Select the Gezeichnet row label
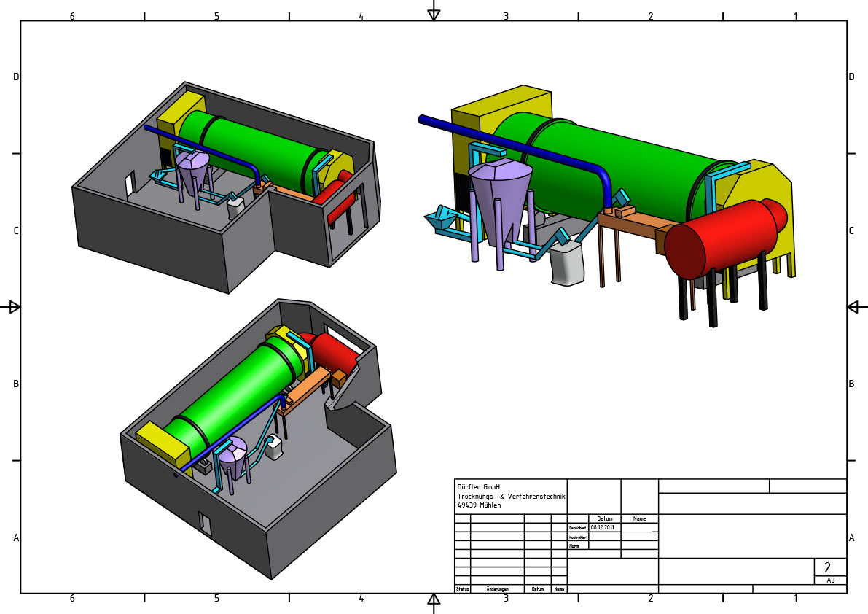868x614 pixels. point(577,527)
